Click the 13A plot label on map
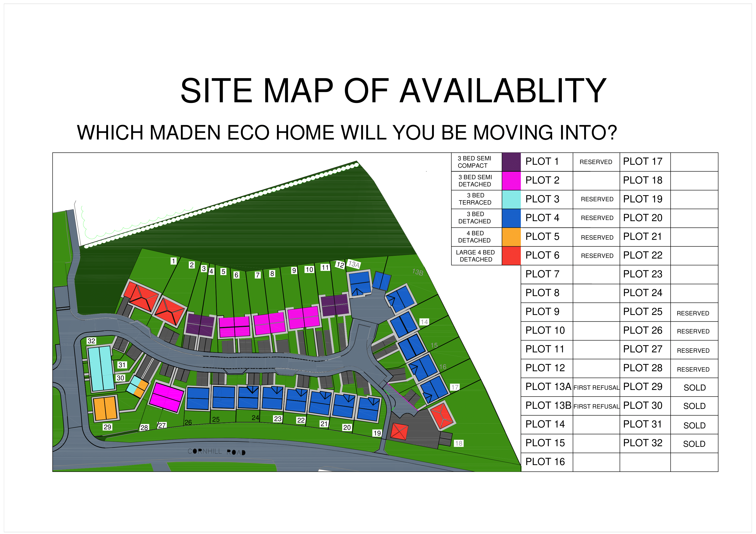 click(354, 264)
